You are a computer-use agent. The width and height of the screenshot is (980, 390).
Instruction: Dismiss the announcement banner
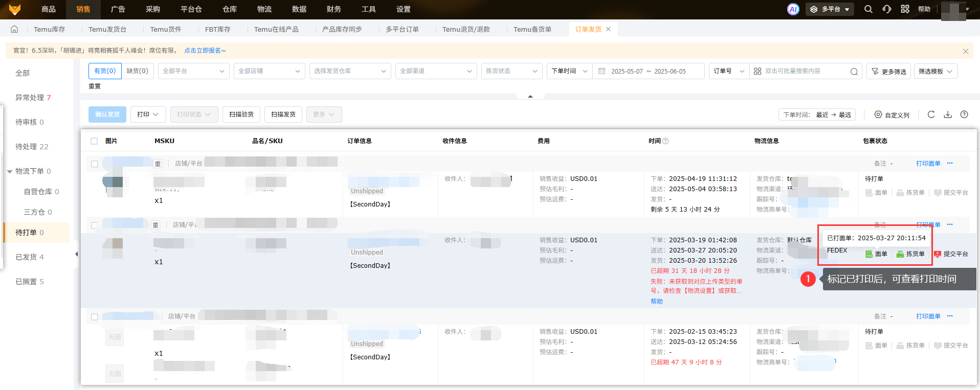(965, 51)
